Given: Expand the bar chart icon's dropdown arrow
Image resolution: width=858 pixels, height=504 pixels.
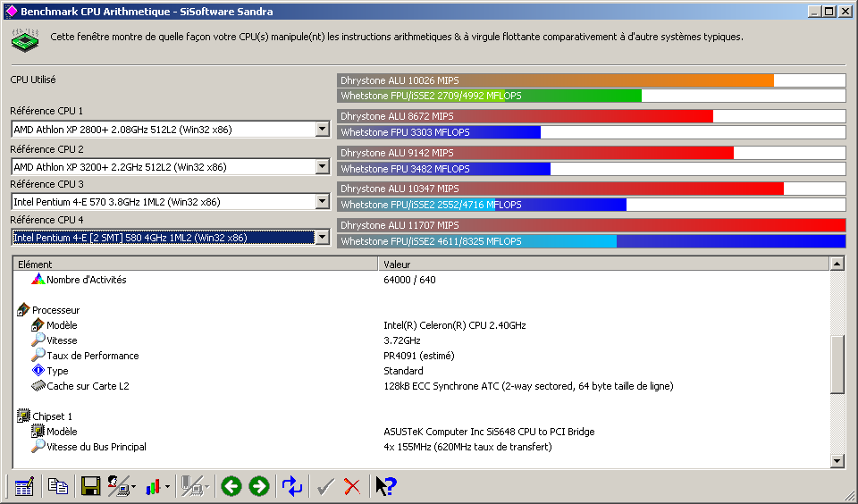Looking at the screenshot, I should (x=167, y=486).
